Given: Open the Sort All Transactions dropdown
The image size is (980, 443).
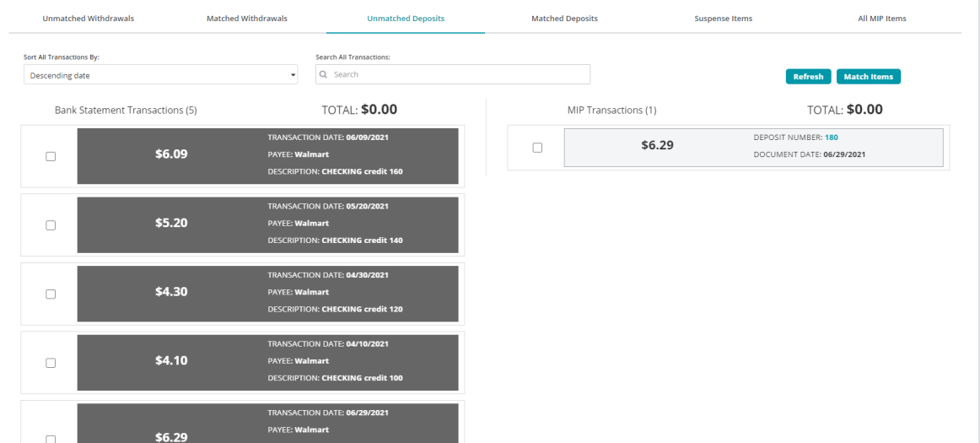Looking at the screenshot, I should (x=161, y=75).
